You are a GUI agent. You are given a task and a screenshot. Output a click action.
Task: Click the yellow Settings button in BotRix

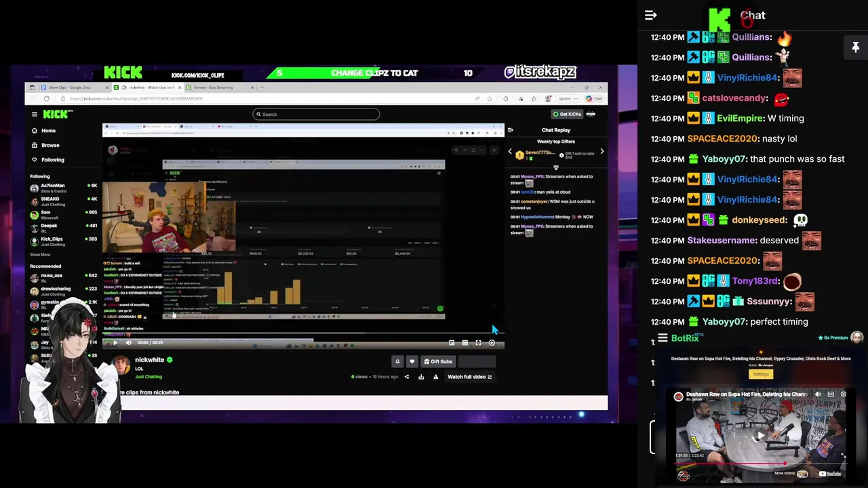761,374
